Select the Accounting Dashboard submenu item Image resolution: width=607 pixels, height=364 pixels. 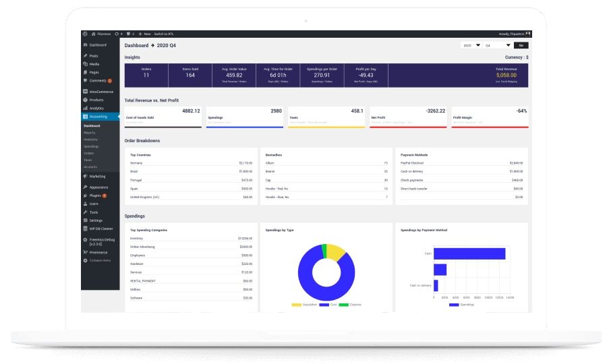[x=92, y=126]
